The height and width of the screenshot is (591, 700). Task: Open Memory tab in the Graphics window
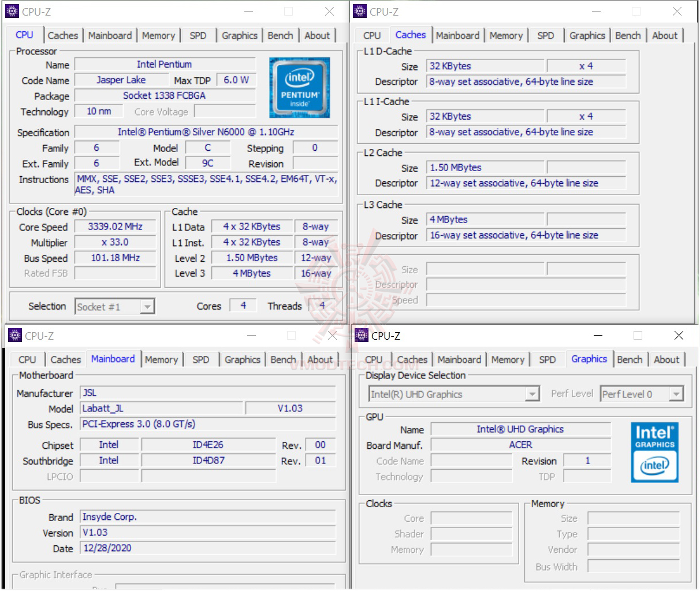click(x=508, y=359)
